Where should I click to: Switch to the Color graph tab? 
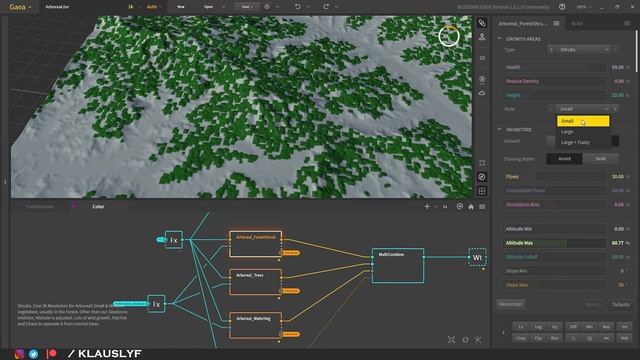[x=98, y=207]
